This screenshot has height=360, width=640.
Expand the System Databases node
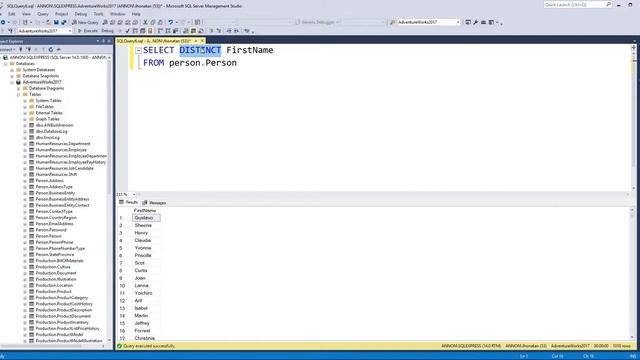click(12, 70)
